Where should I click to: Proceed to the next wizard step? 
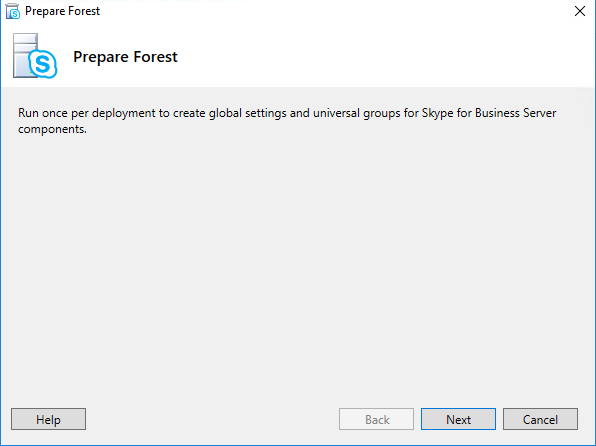tap(458, 419)
